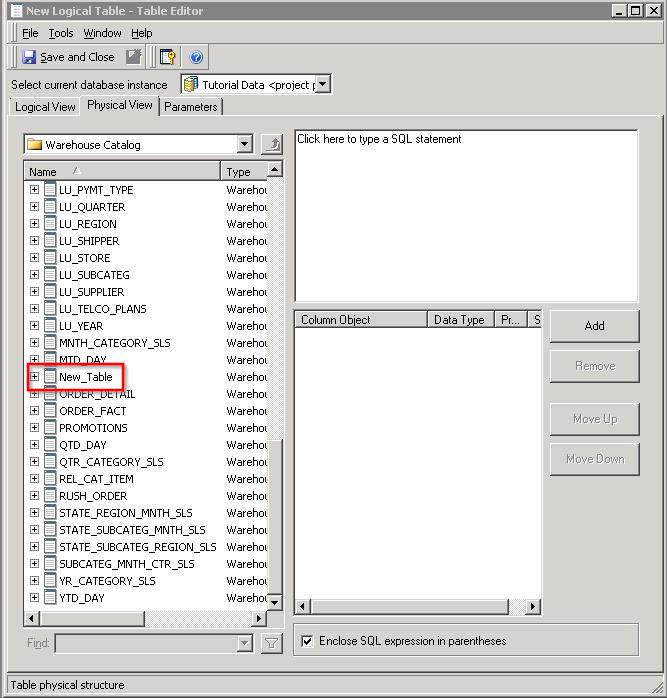Open the Window menu
667x698 pixels.
coord(102,33)
